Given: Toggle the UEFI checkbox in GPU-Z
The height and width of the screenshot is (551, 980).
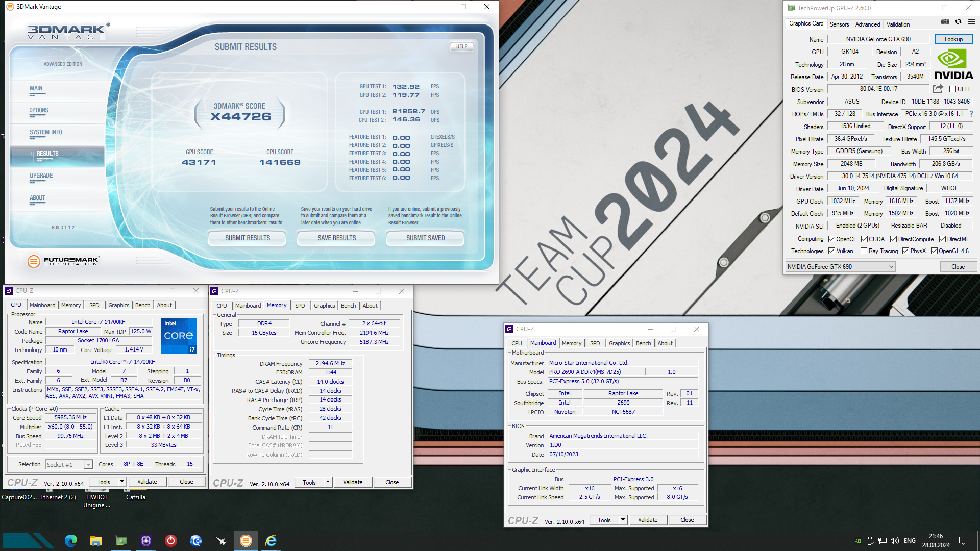Looking at the screenshot, I should [952, 89].
